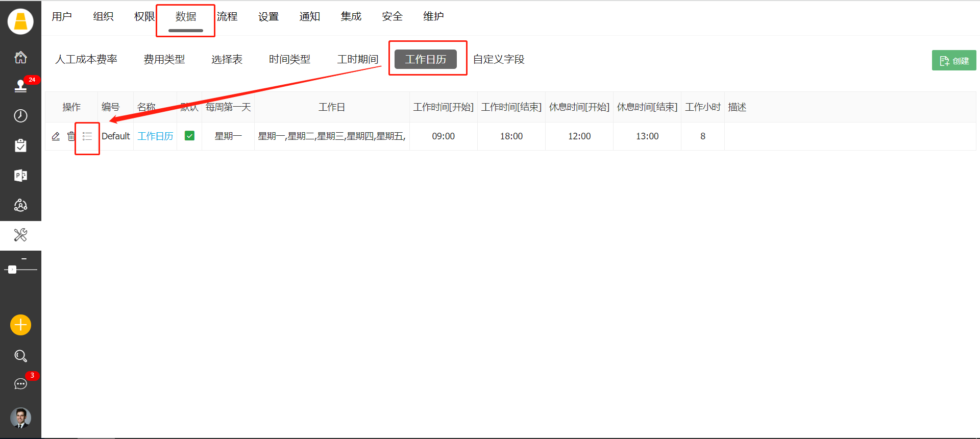Open the search magnifier icon
Screen dimensions: 980x439
click(x=20, y=356)
